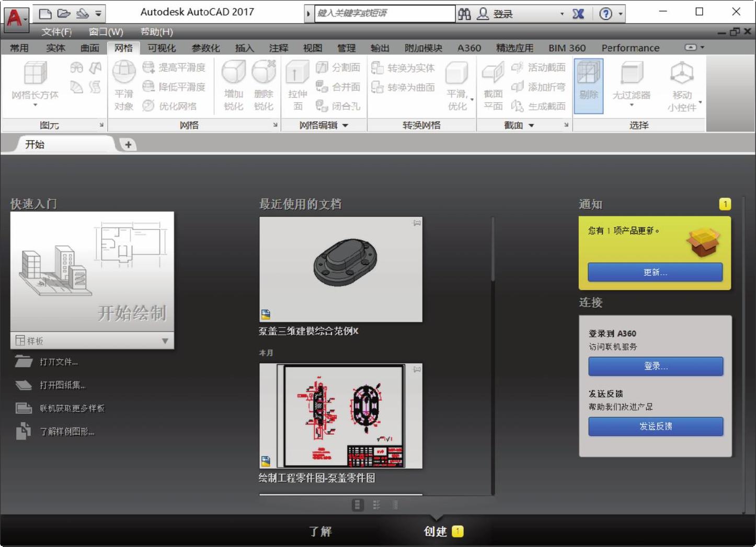Click the 删除锐化 remove crease tool
This screenshot has width=756, height=547.
click(264, 86)
